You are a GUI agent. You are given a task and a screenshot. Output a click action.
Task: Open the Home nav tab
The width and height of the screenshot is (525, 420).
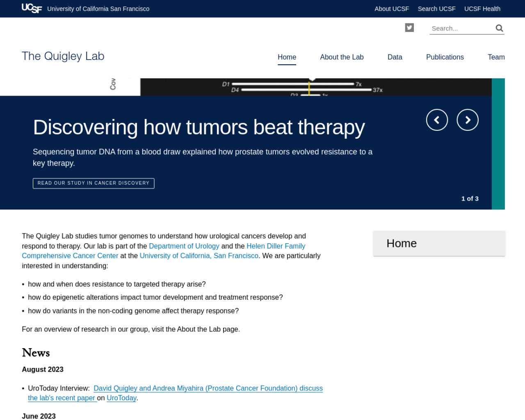pos(287,57)
